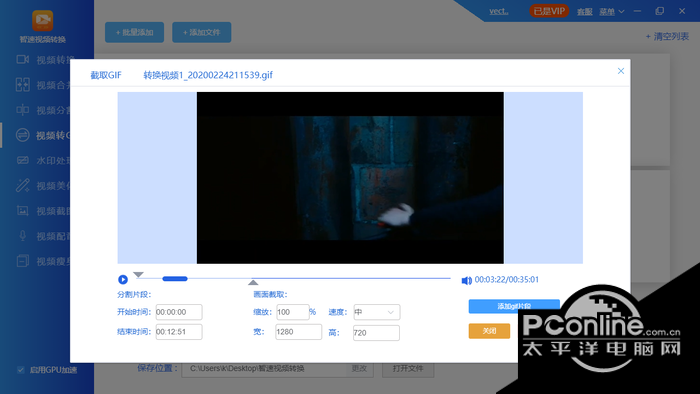Click the 已是VIP badge

click(549, 11)
